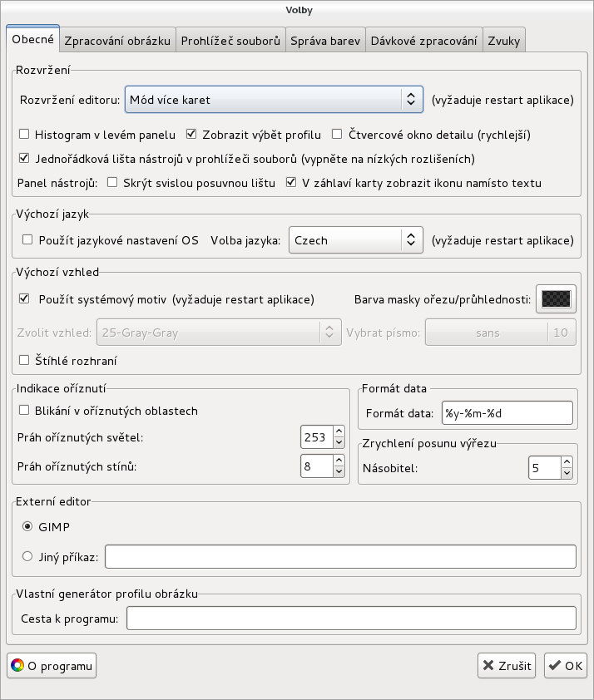Screen dimensions: 594x700
Task: Open the Barva masky ořezu color picker
Action: click(556, 299)
